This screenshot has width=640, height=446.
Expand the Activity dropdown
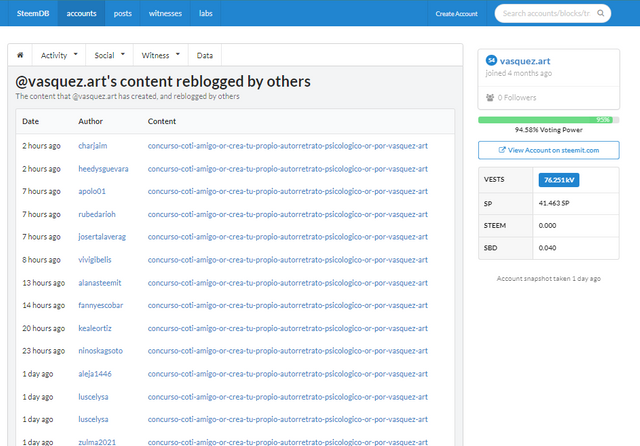[59, 55]
